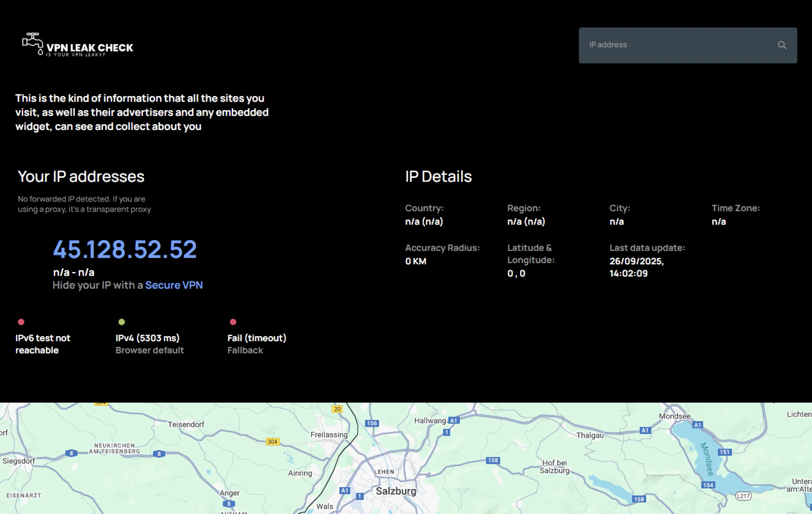Click the Fail (timeout) result text
The image size is (812, 514).
click(256, 338)
